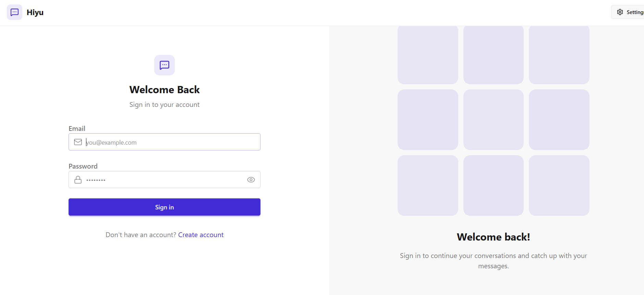The height and width of the screenshot is (295, 644).
Task: Click the Password field label
Action: click(83, 166)
